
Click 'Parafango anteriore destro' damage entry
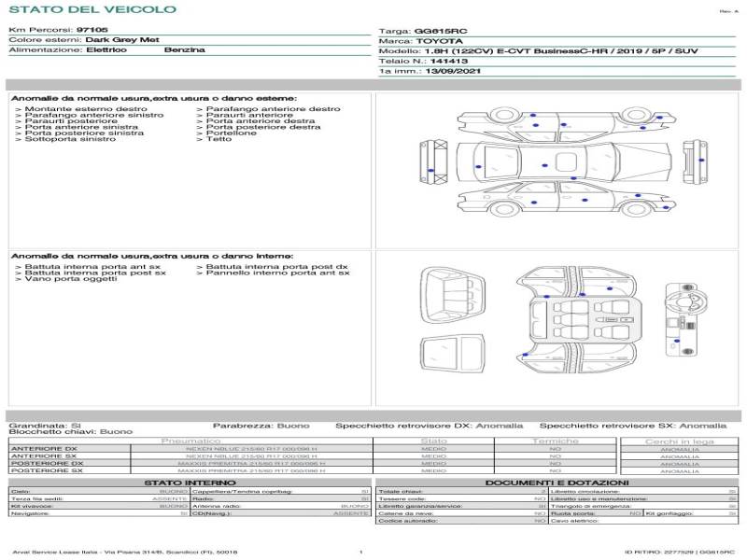click(273, 109)
